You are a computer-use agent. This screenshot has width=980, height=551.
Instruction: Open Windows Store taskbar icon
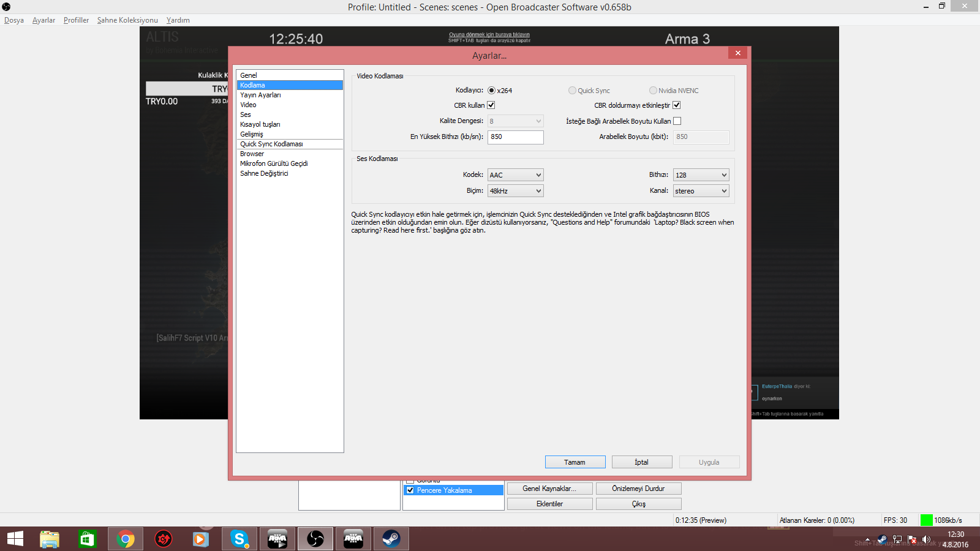[x=87, y=539]
